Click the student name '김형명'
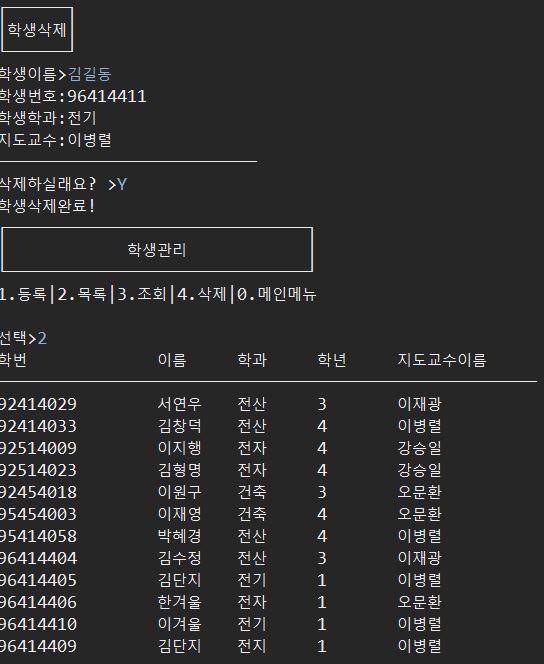The image size is (544, 664). tap(179, 470)
